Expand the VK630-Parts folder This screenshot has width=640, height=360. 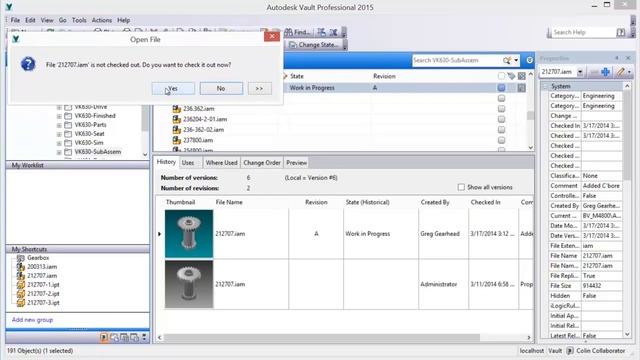click(59, 125)
